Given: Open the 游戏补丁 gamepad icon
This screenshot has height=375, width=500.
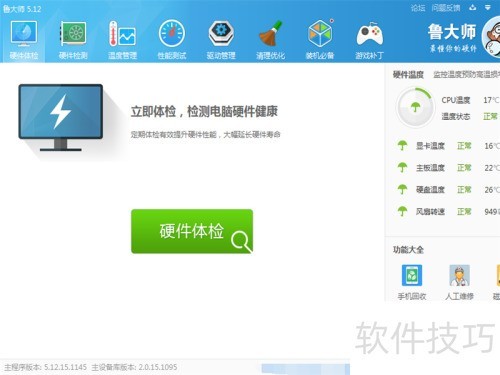Looking at the screenshot, I should click(x=370, y=34).
